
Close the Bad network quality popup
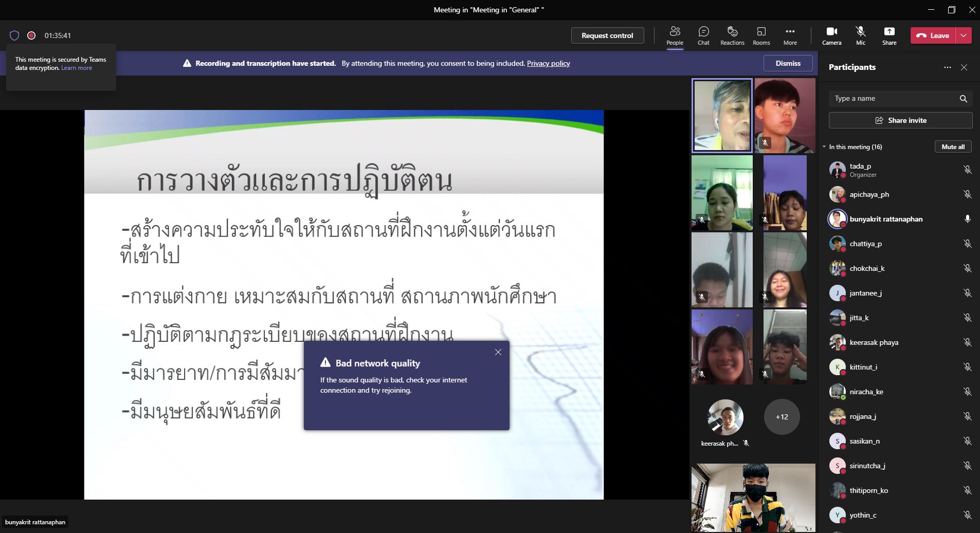(x=498, y=352)
